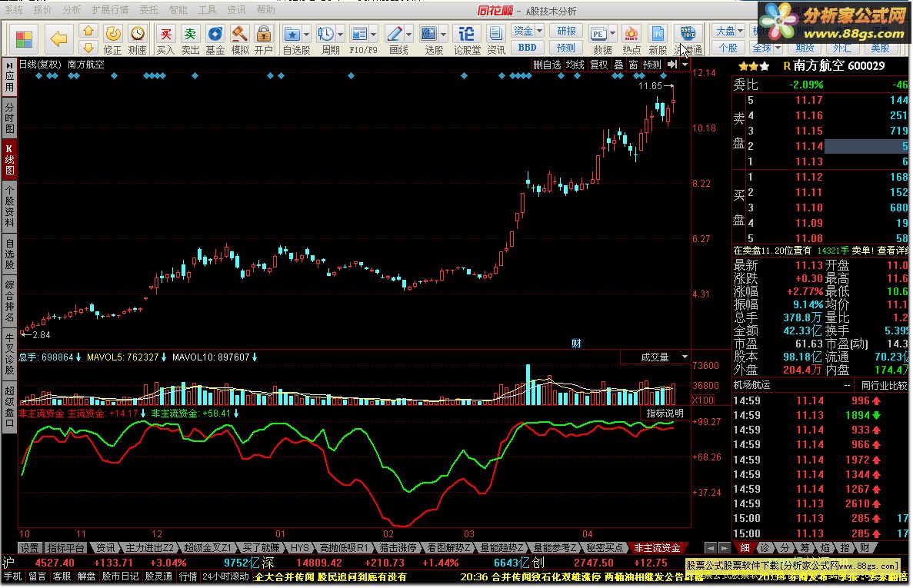Toggle 均线 moving averages display

(575, 65)
